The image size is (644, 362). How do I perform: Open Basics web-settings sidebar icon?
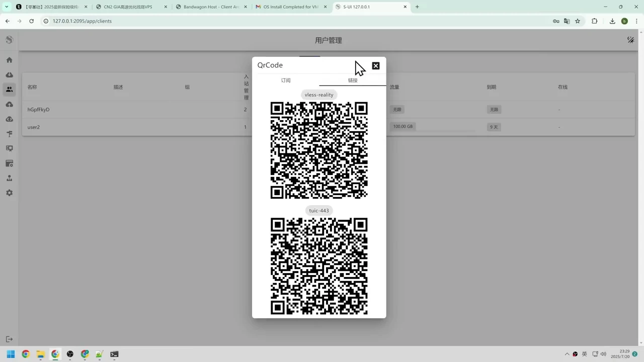(x=9, y=163)
